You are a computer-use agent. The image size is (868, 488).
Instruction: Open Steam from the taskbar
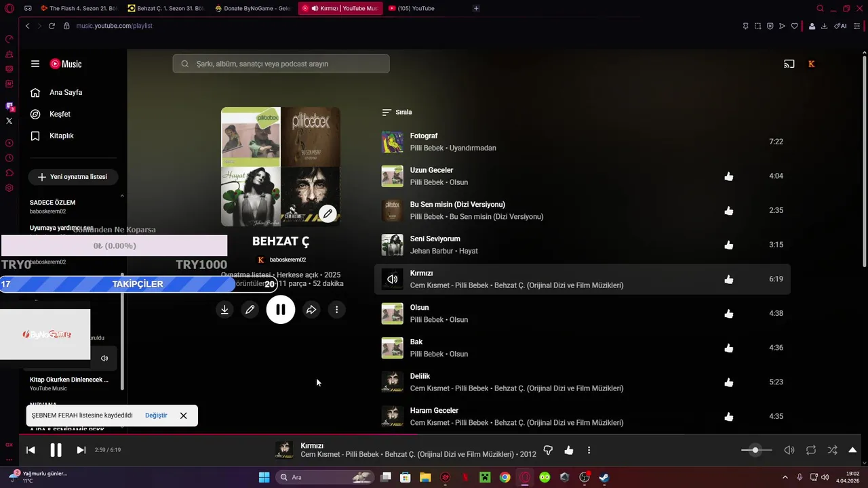point(604,477)
